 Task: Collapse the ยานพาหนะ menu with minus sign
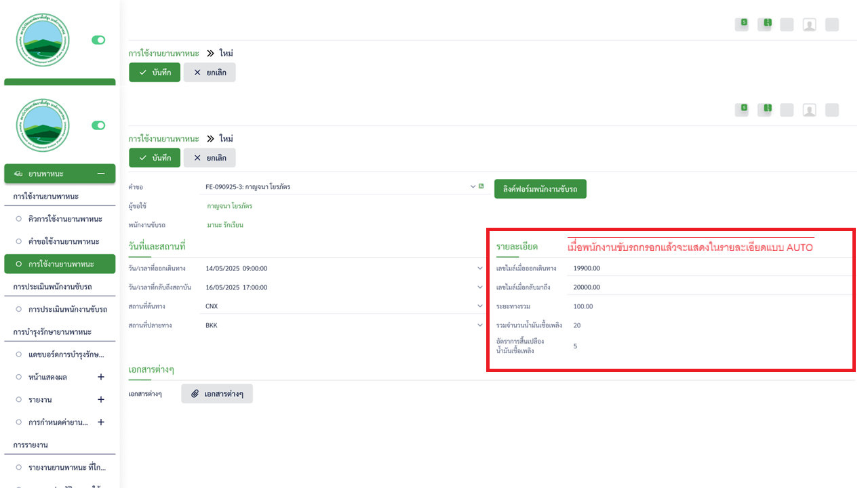(101, 174)
